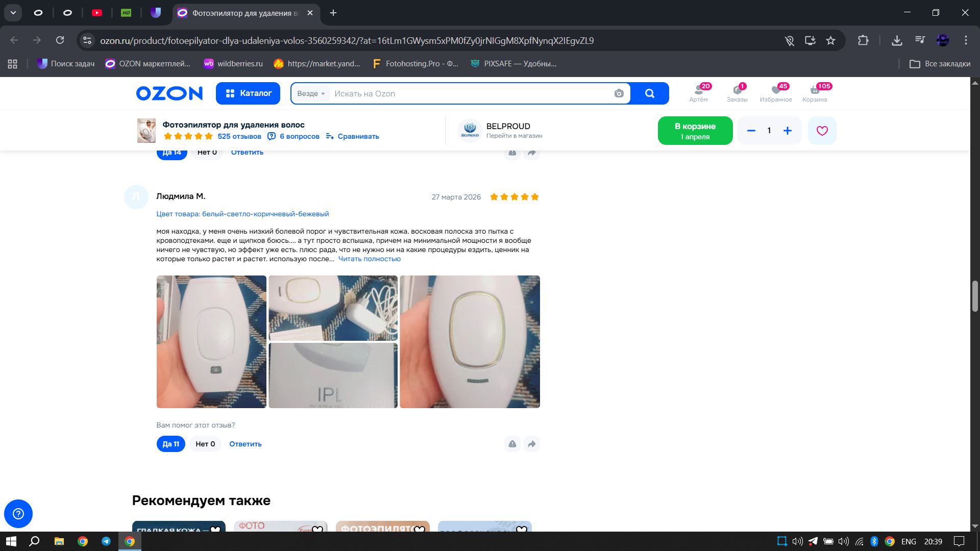Open the Каталог menu button
This screenshot has height=551, width=980.
click(x=248, y=93)
